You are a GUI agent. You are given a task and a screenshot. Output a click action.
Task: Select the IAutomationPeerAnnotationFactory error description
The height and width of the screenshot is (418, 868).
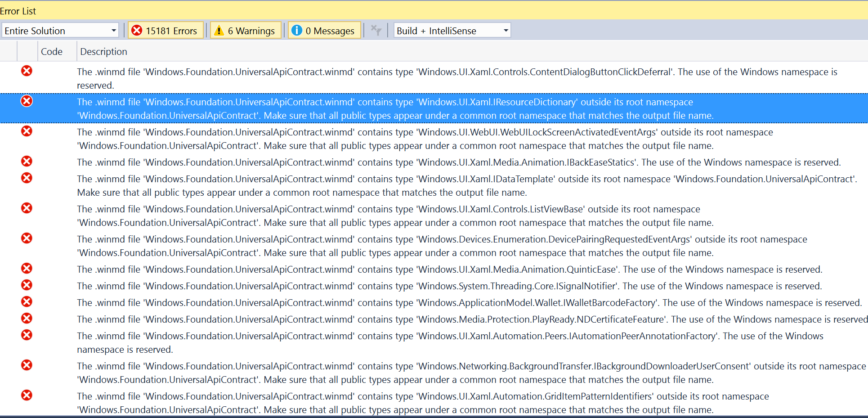pos(450,342)
